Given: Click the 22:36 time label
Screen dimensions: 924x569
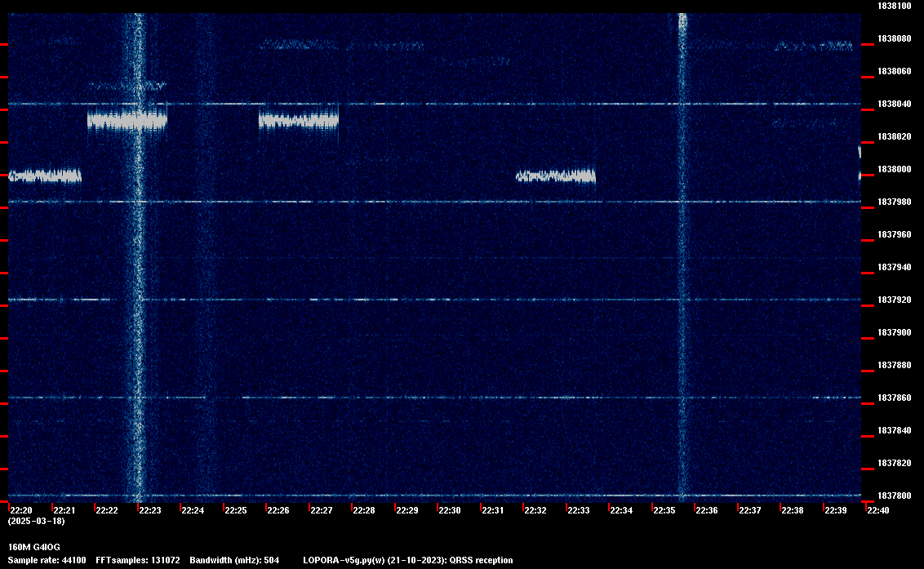Looking at the screenshot, I should (707, 510).
